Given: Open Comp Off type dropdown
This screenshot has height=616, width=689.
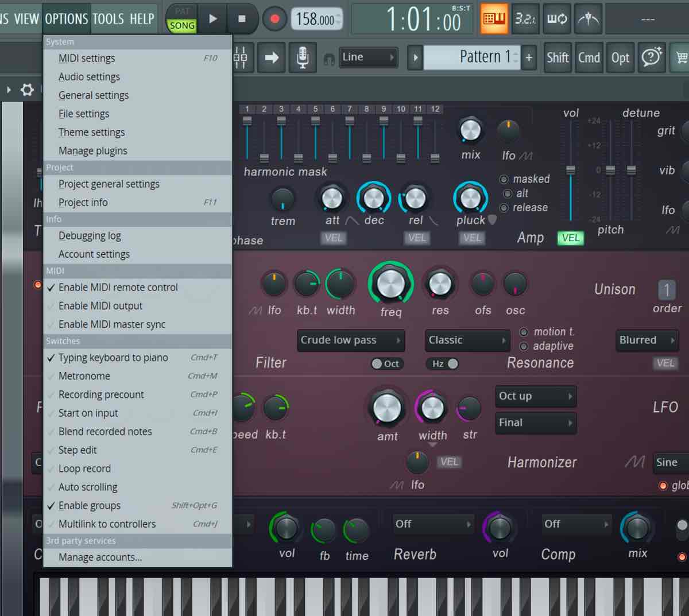Looking at the screenshot, I should [x=576, y=524].
